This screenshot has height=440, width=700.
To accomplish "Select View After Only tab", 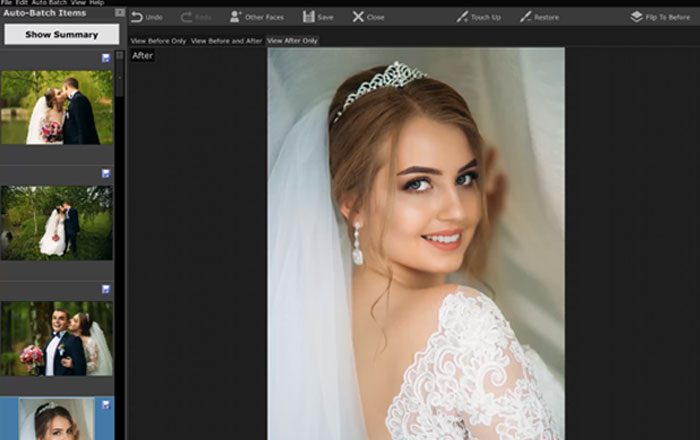I will point(292,41).
